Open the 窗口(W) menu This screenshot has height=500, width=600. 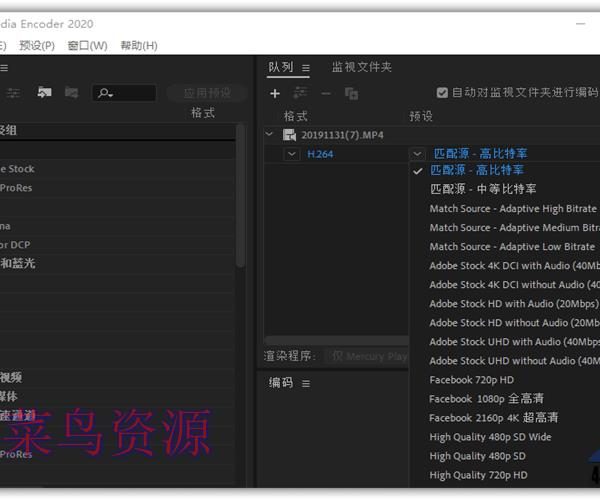[x=87, y=45]
